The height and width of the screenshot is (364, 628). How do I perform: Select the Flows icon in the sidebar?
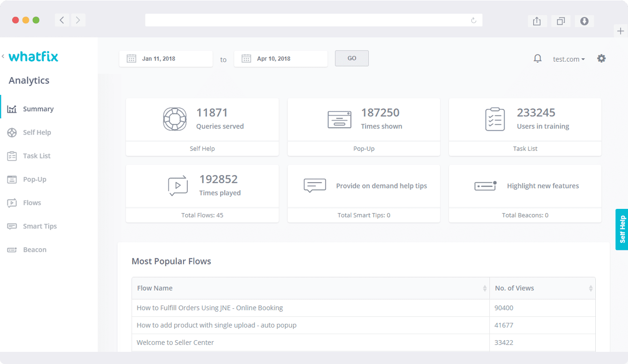point(12,202)
